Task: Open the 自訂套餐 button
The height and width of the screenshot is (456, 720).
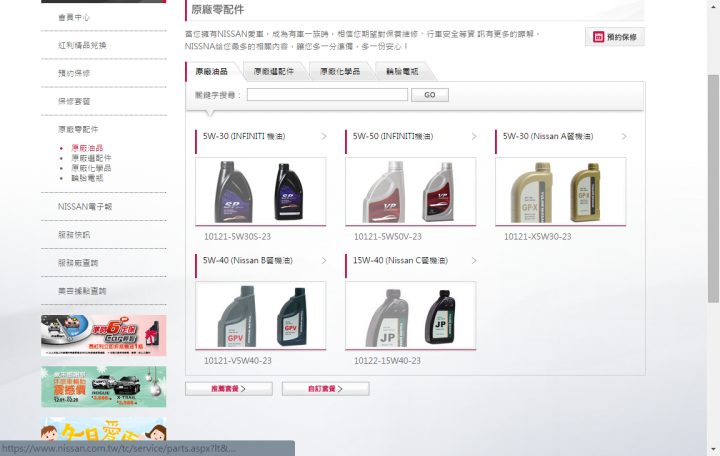Action: [x=326, y=388]
